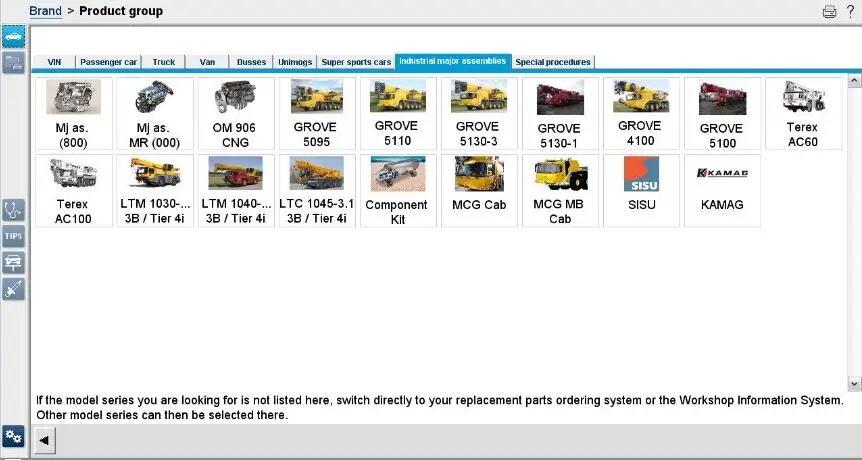862x460 pixels.
Task: Switch to the Passenger car tab
Action: [x=108, y=62]
